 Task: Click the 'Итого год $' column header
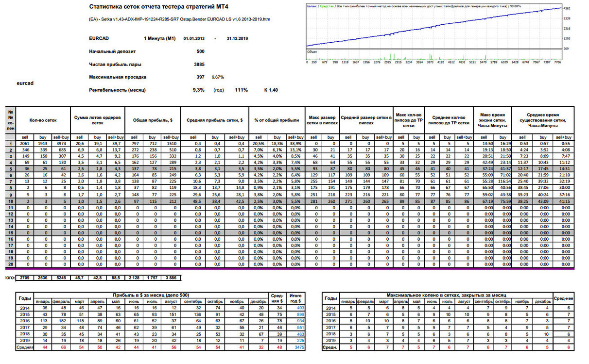(295, 298)
